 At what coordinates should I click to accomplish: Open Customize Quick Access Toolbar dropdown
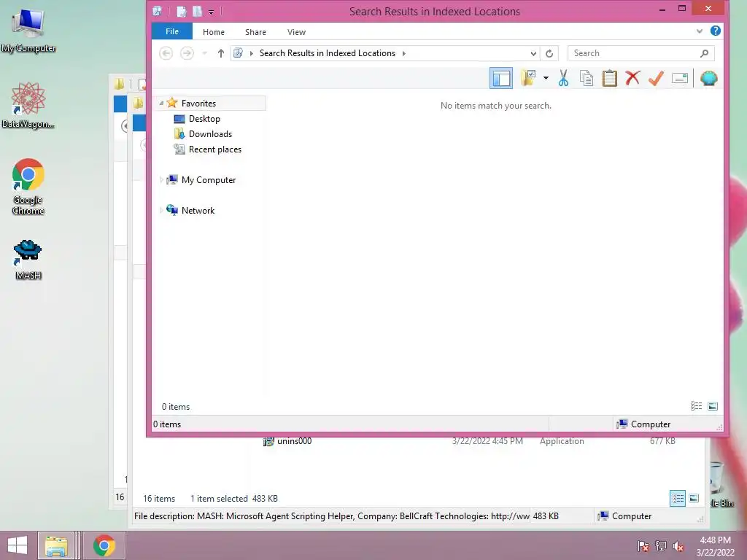tap(211, 12)
